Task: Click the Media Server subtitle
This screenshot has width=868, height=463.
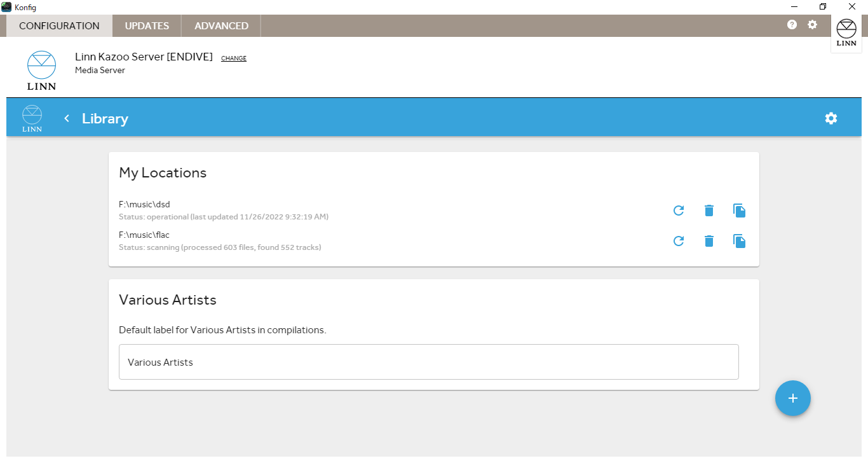Action: (x=100, y=71)
